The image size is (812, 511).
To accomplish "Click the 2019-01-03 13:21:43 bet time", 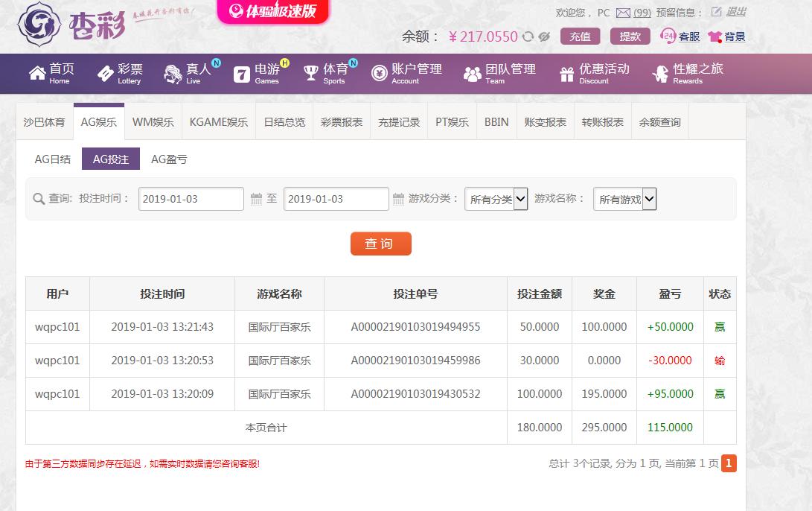I will (162, 327).
